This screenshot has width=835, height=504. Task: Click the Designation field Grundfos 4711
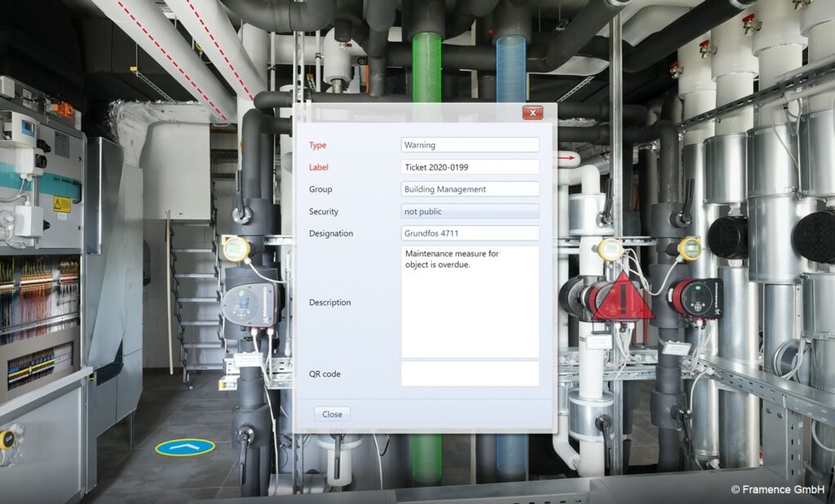click(470, 233)
